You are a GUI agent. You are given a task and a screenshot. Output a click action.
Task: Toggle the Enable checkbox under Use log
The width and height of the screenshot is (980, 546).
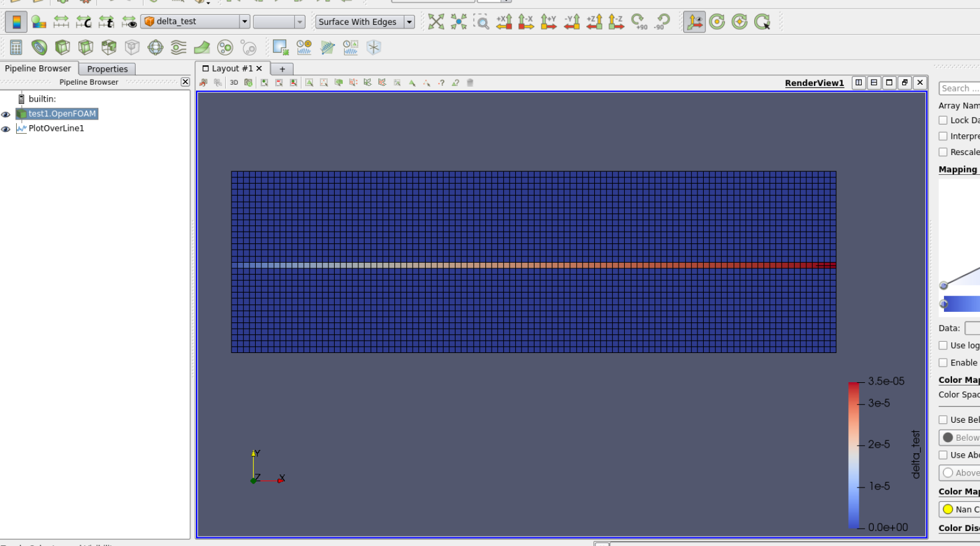click(x=943, y=362)
